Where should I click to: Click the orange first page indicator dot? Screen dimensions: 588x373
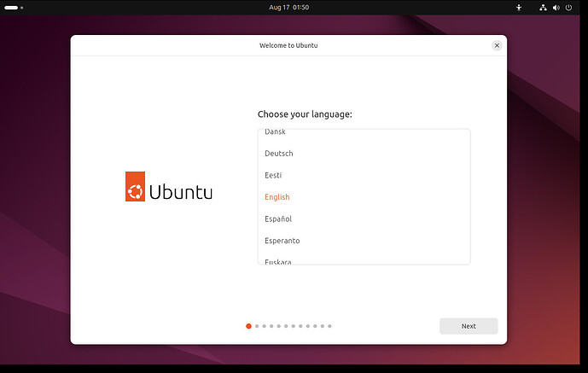248,326
